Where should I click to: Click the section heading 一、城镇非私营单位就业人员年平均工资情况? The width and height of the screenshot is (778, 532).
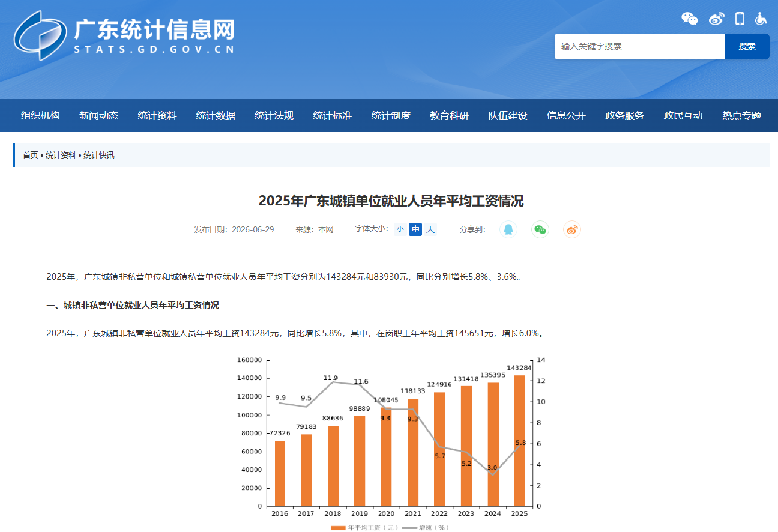pyautogui.click(x=133, y=305)
